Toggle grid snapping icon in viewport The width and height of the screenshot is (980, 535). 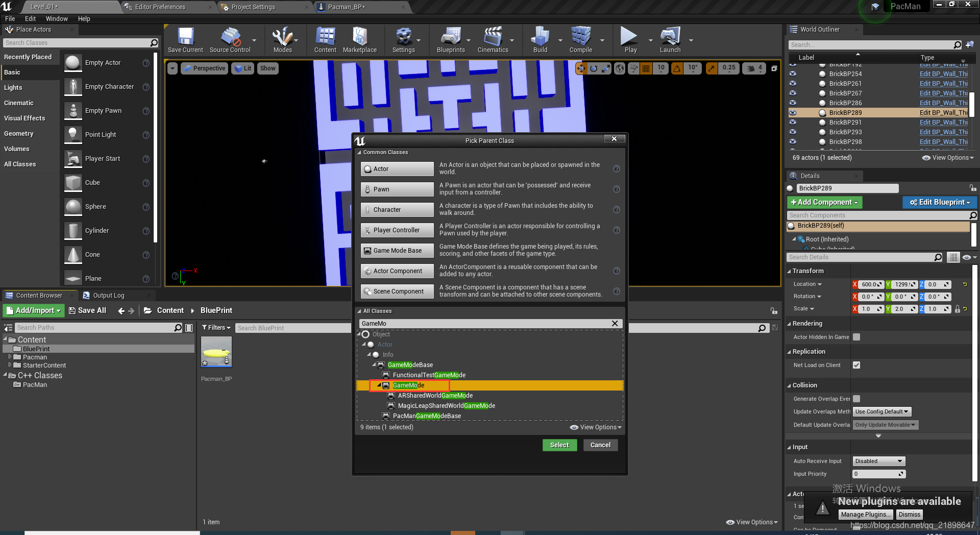pyautogui.click(x=646, y=68)
